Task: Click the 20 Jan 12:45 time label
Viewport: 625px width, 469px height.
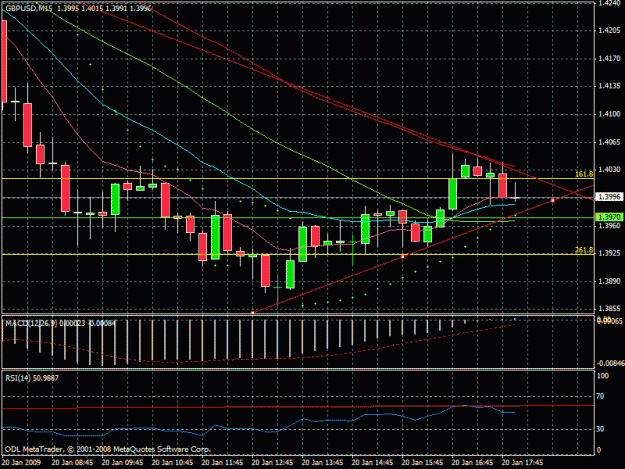Action: [273, 462]
